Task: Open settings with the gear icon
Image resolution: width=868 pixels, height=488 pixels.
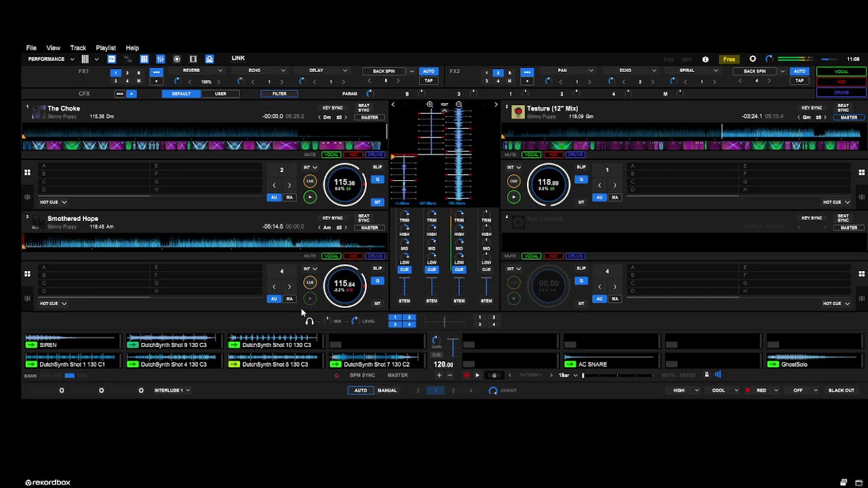Action: click(753, 59)
